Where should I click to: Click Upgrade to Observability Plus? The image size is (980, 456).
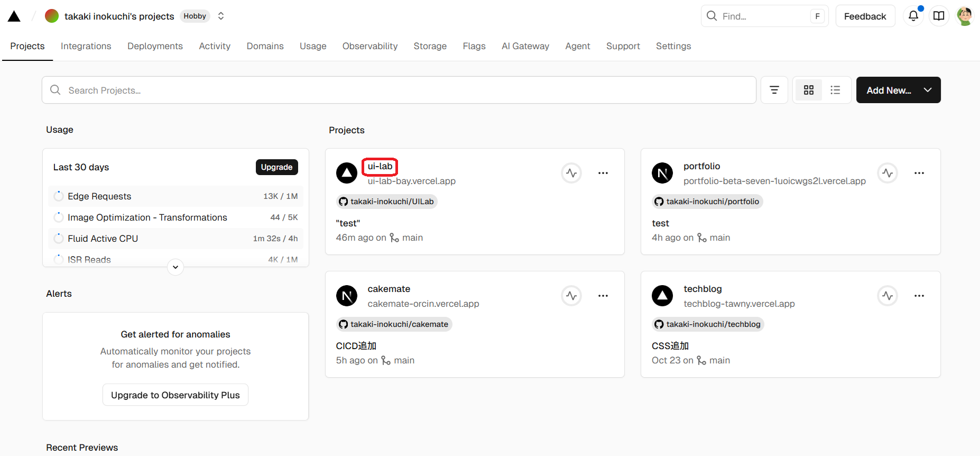(x=175, y=395)
